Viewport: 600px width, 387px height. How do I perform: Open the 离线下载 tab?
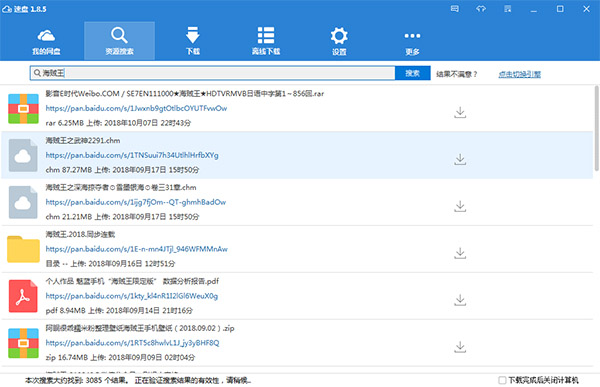pyautogui.click(x=266, y=41)
